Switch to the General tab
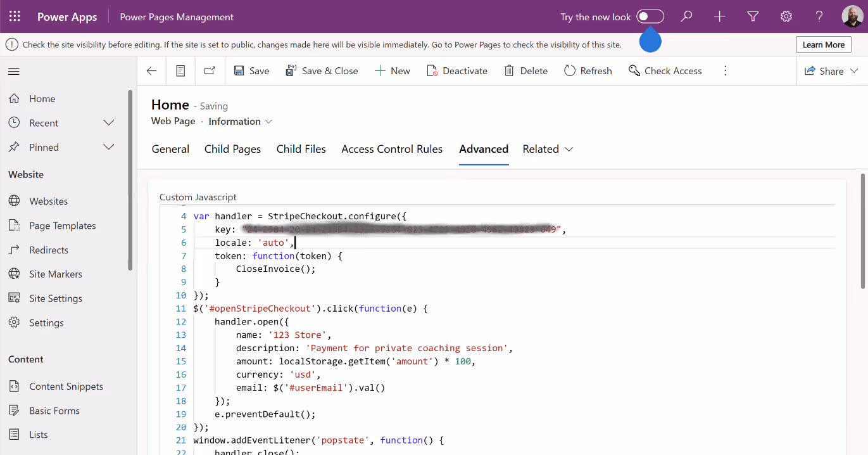This screenshot has height=455, width=868. coord(170,149)
